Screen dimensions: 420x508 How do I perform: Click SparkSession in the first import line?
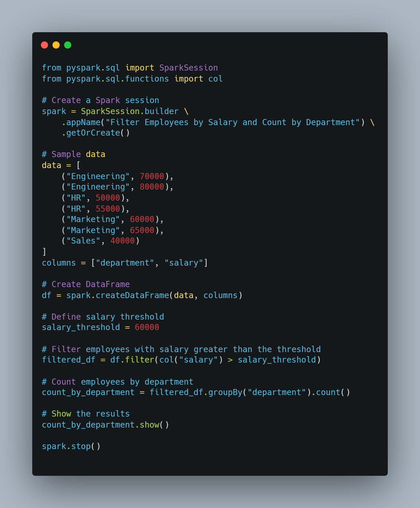(x=189, y=68)
